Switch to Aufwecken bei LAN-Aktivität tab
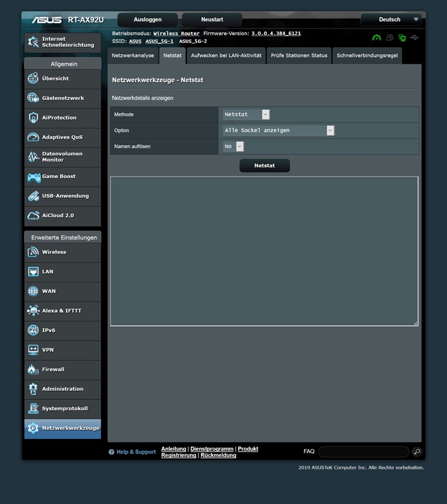447x504 pixels. (x=226, y=56)
